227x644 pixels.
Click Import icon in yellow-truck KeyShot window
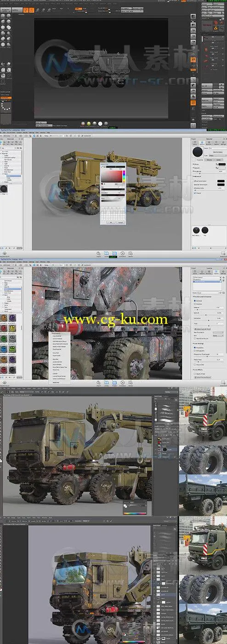(98, 253)
